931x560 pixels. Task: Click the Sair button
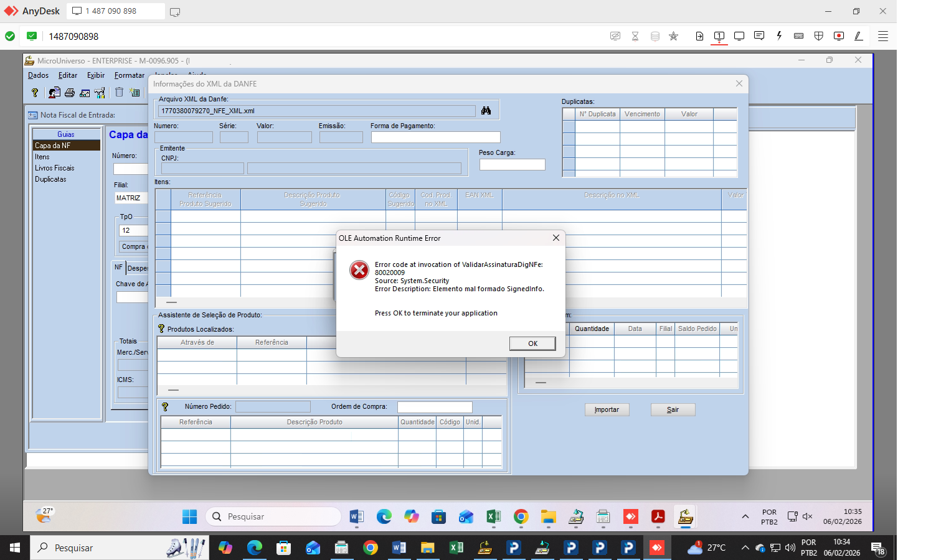click(673, 409)
